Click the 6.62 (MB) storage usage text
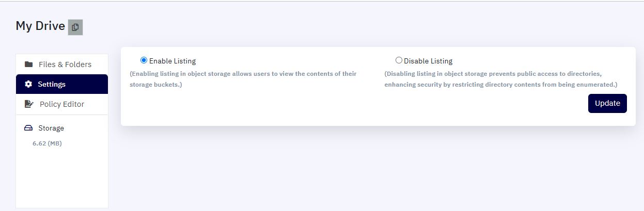The width and height of the screenshot is (644, 211). (47, 143)
